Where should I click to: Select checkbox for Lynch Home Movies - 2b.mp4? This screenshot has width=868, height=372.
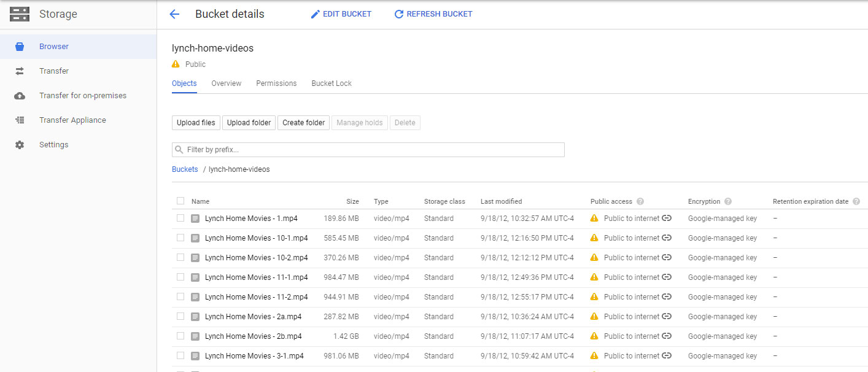tap(180, 336)
